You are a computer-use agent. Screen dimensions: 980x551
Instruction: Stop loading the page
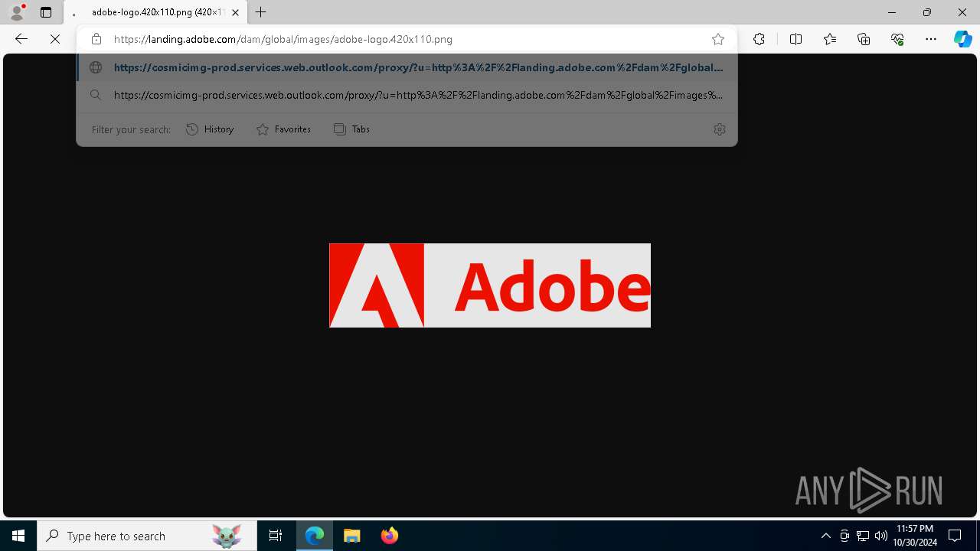pos(55,39)
